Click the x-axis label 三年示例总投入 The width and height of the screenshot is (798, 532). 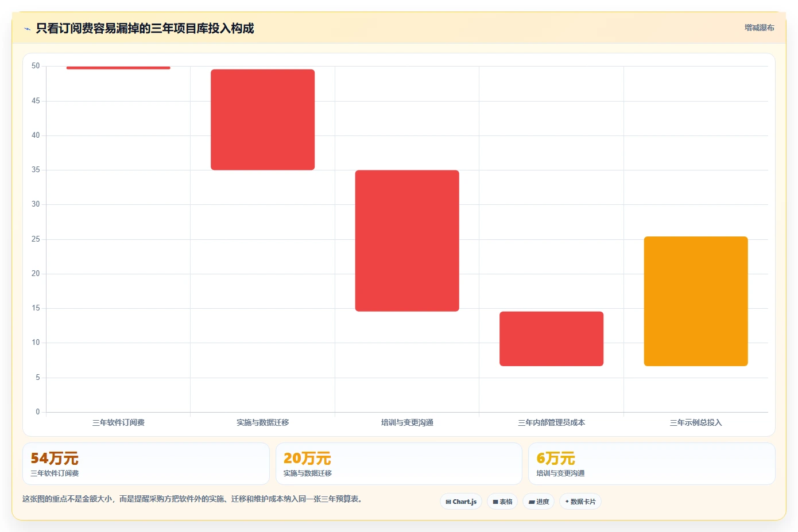[696, 422]
